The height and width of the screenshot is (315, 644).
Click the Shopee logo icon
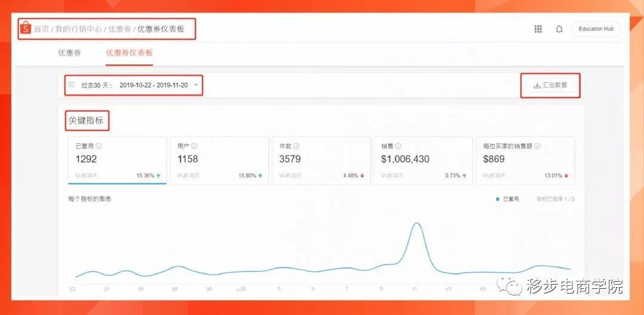pyautogui.click(x=26, y=28)
